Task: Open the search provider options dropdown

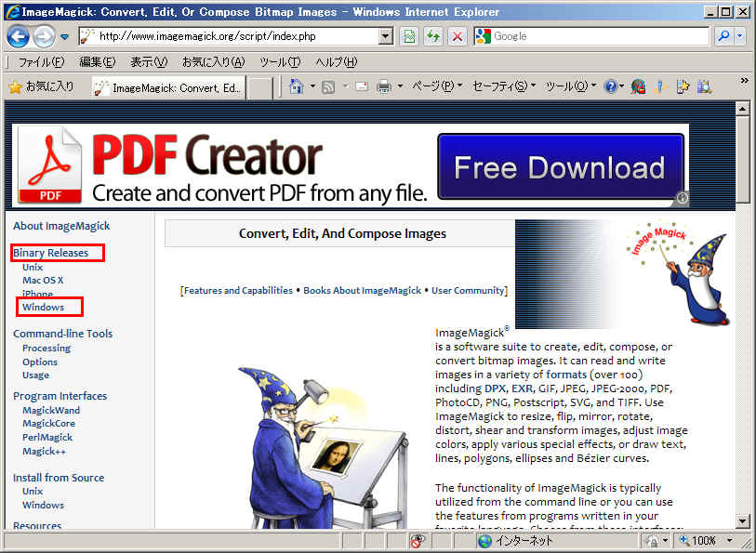Action: pos(740,36)
